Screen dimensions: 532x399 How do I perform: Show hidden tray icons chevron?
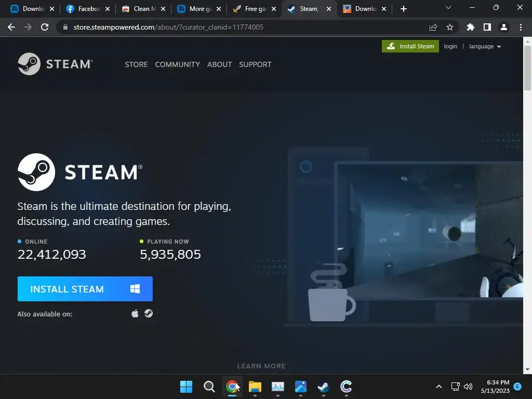click(x=438, y=387)
